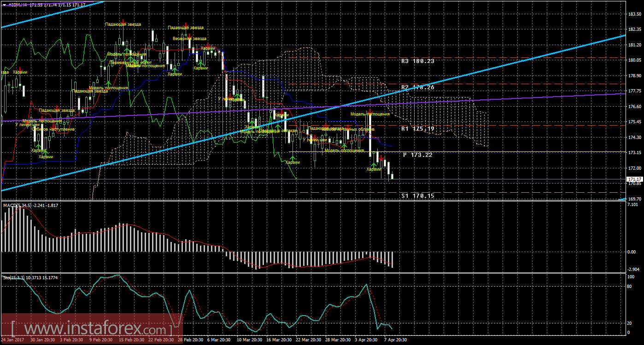This screenshot has height=345, width=644.
Task: Click red arrow above Падающая звезда near 15 Feb
Action: 123,22
